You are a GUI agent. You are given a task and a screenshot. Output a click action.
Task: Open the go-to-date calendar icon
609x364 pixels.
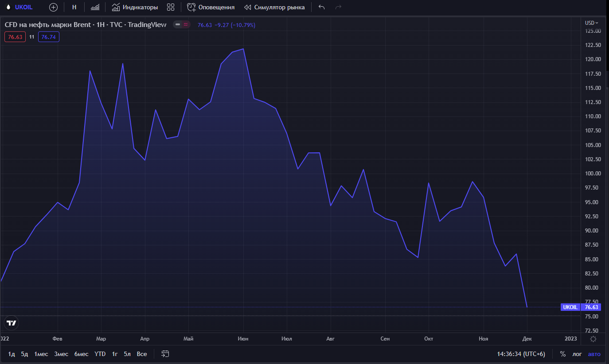tap(165, 354)
